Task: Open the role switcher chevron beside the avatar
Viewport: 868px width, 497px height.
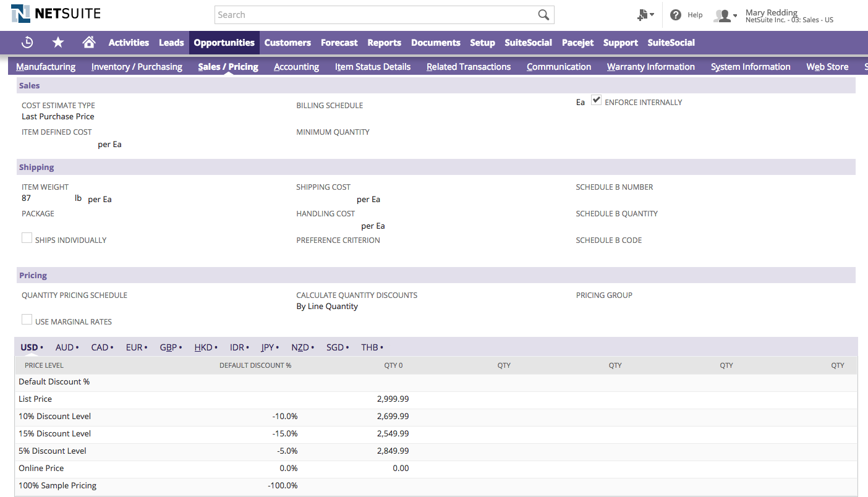Action: (x=734, y=17)
